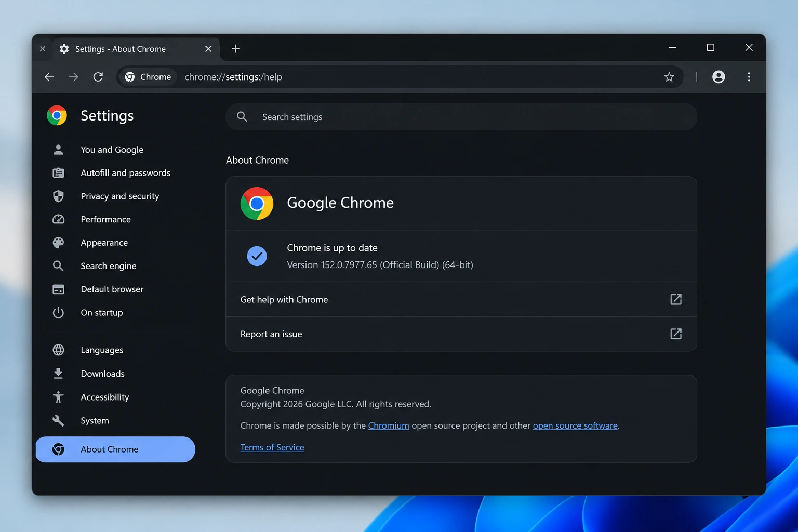Click the version text 152.0.7977.65
The width and height of the screenshot is (798, 532).
coord(380,265)
